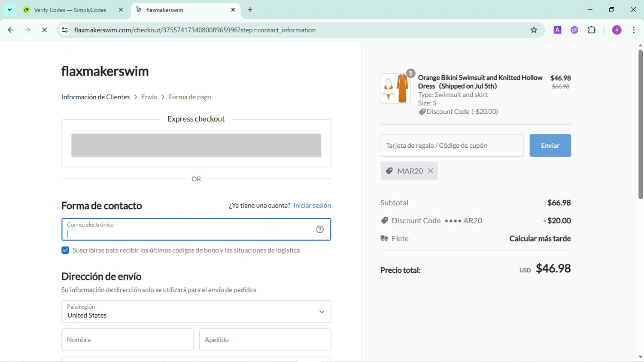This screenshot has height=362, width=644.
Task: Click the Tarjeta de regalo / Código de cupón field
Action: coord(452,146)
